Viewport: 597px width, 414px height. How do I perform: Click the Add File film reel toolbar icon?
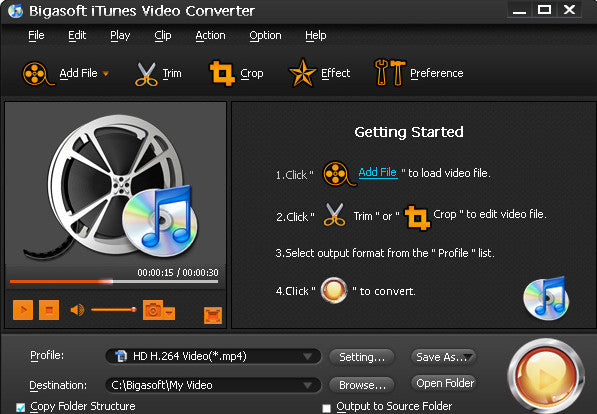pyautogui.click(x=37, y=74)
